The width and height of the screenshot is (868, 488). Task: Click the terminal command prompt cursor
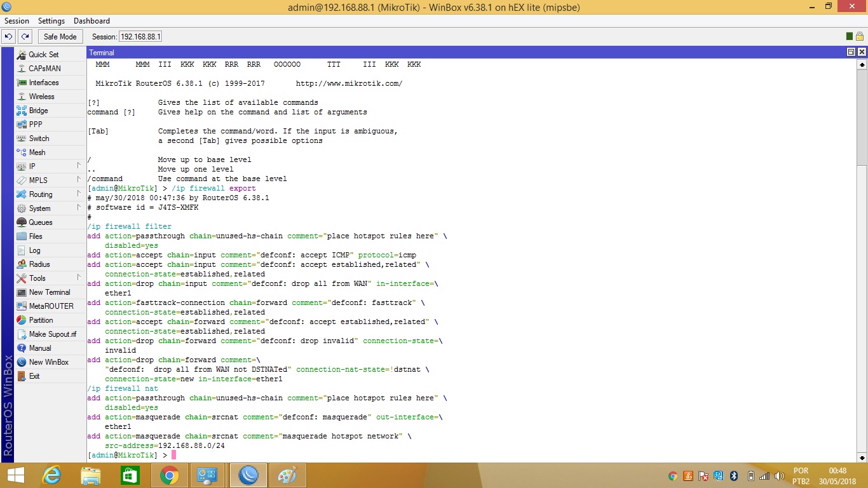(173, 455)
